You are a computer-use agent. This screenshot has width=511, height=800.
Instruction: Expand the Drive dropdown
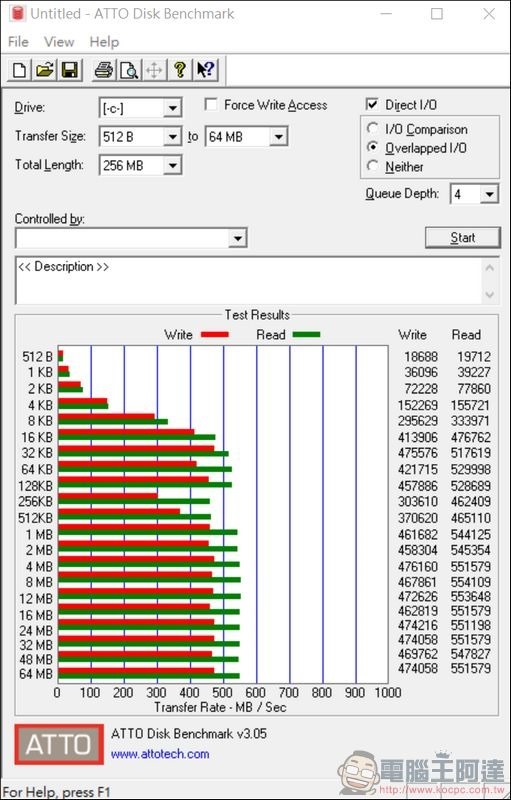tap(172, 108)
